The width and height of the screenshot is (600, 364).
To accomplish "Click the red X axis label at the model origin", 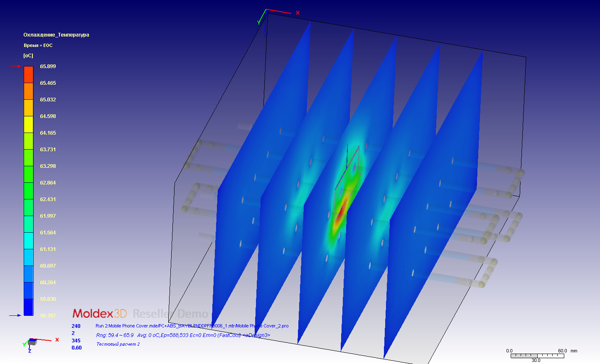I will pyautogui.click(x=298, y=13).
